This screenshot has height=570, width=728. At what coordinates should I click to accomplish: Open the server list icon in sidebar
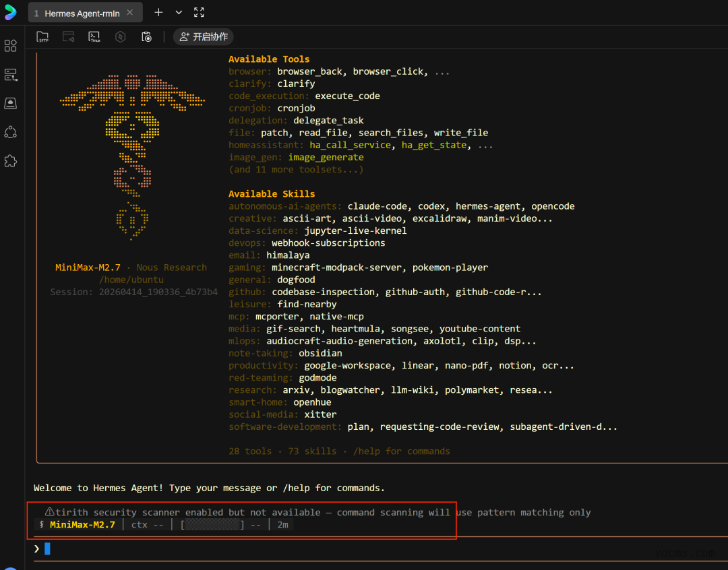click(11, 75)
